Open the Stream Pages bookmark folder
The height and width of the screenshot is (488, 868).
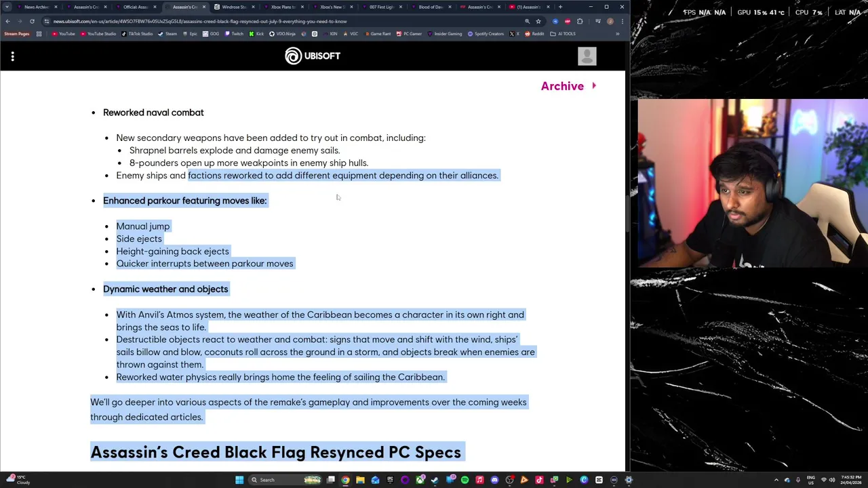16,34
